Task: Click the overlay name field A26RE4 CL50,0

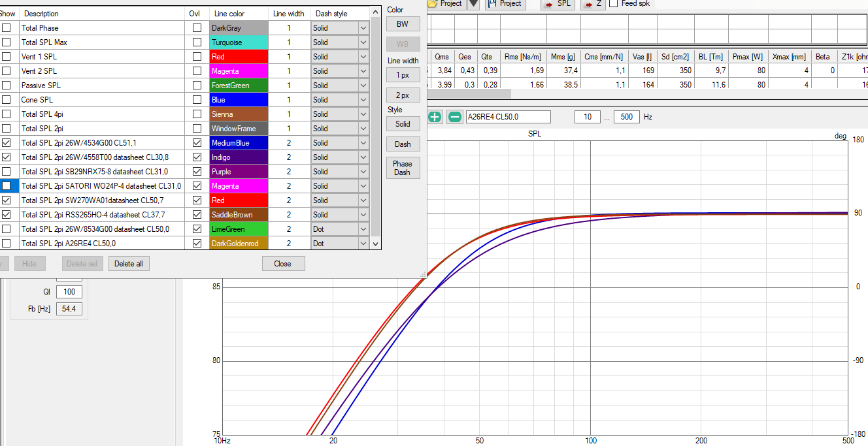Action: pyautogui.click(x=509, y=117)
